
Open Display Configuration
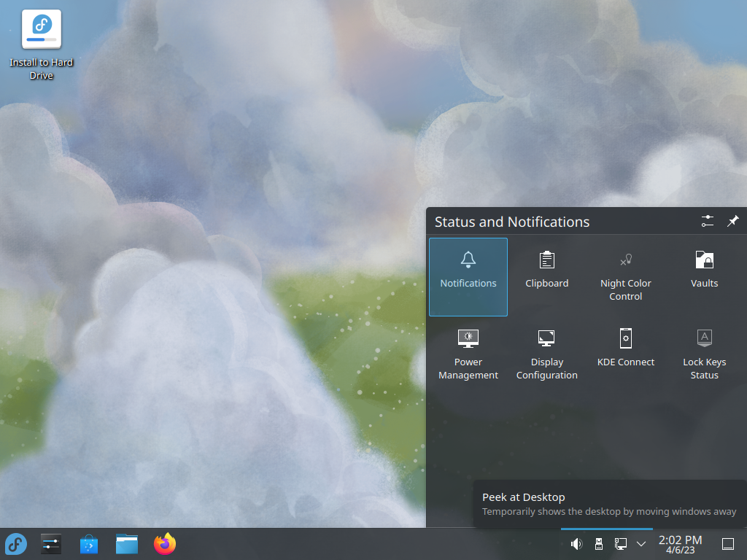pyautogui.click(x=547, y=355)
